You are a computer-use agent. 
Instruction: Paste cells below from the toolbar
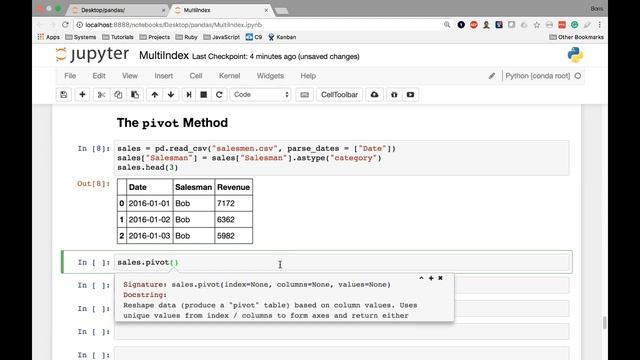click(135, 95)
